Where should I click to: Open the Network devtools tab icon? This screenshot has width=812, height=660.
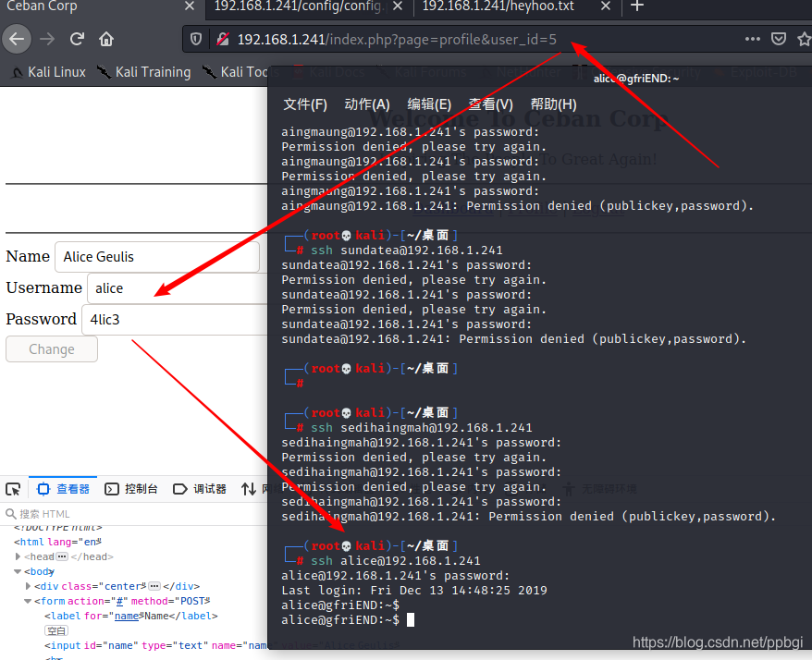pos(249,489)
